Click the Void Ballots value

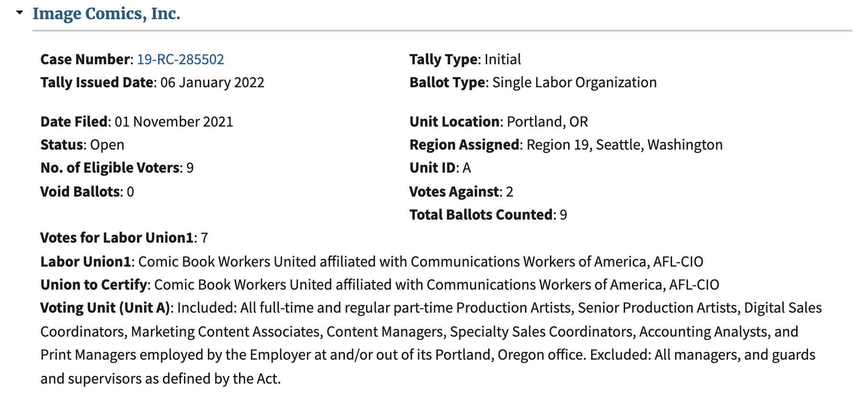(131, 192)
